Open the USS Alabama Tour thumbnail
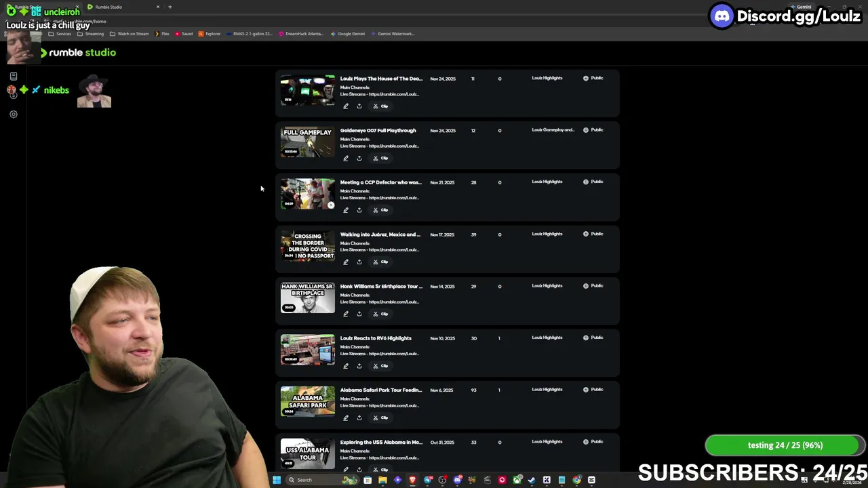The height and width of the screenshot is (488, 868). click(x=308, y=453)
